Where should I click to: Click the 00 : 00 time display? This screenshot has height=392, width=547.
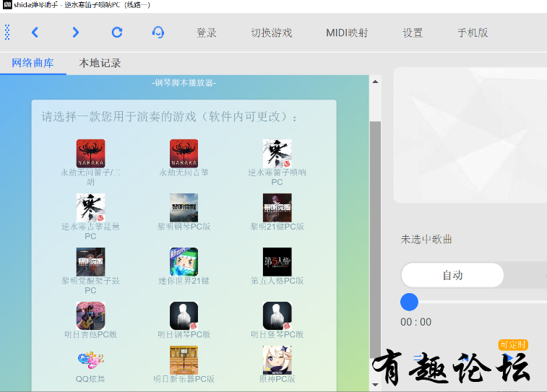click(x=415, y=322)
